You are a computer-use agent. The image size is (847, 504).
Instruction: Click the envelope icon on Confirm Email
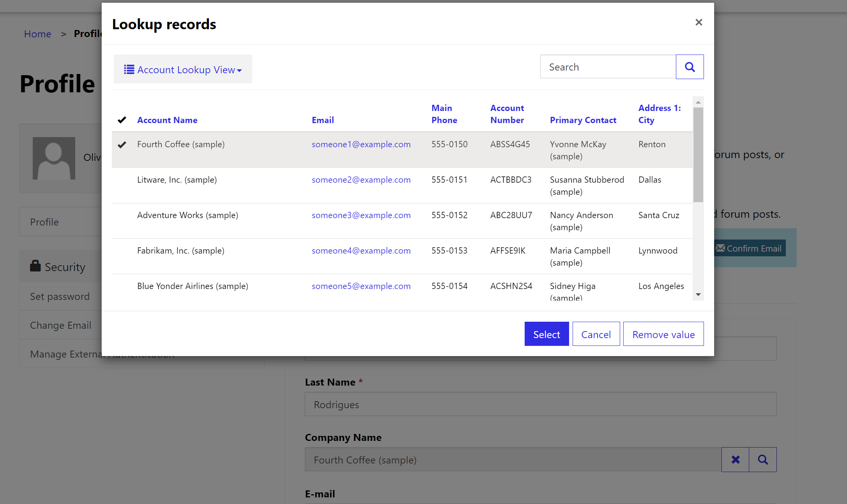720,248
